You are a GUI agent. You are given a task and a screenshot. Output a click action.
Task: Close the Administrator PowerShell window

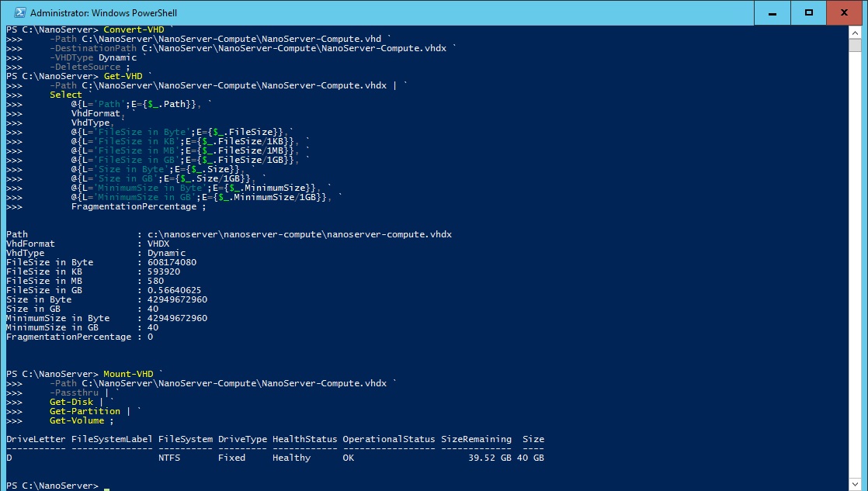pos(844,12)
